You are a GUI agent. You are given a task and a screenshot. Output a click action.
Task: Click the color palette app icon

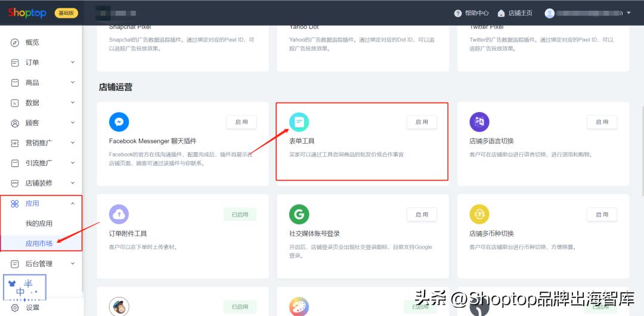coord(299,306)
